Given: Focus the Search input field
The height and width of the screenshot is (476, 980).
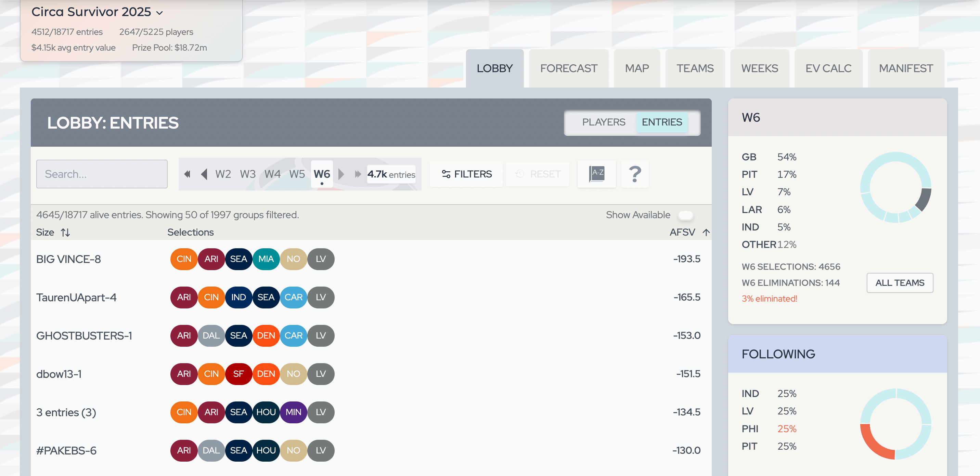Looking at the screenshot, I should pyautogui.click(x=102, y=174).
